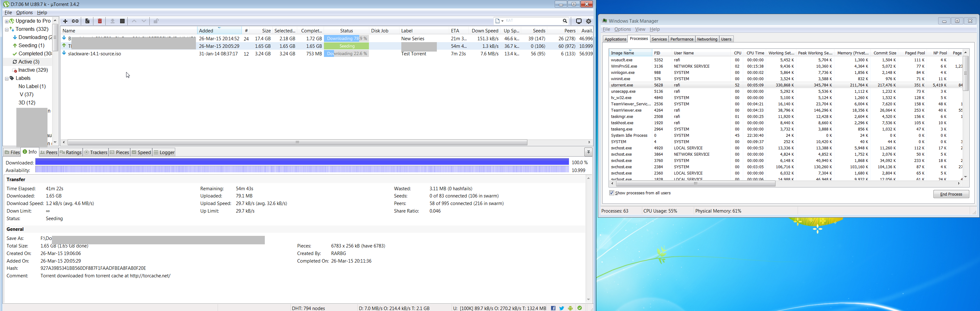Screen dimensions: 980x311
Task: Collapse the Torrents (332) tree node
Action: point(7,30)
